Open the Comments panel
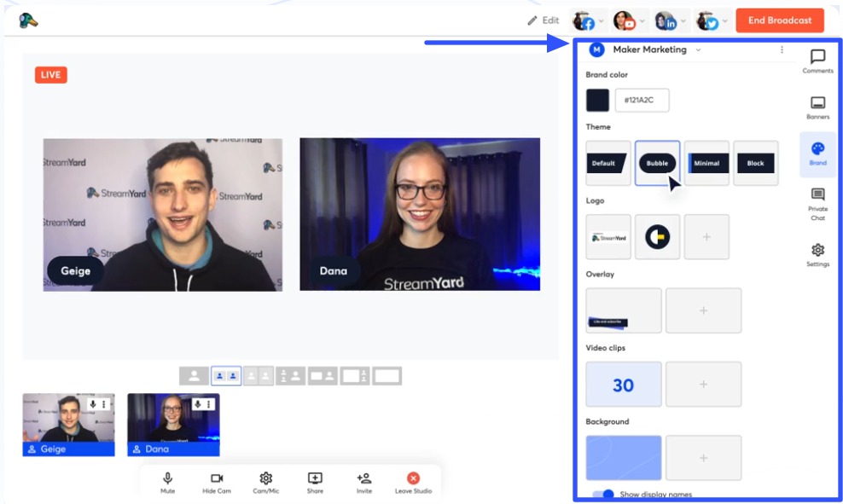843x504 pixels. pos(817,61)
